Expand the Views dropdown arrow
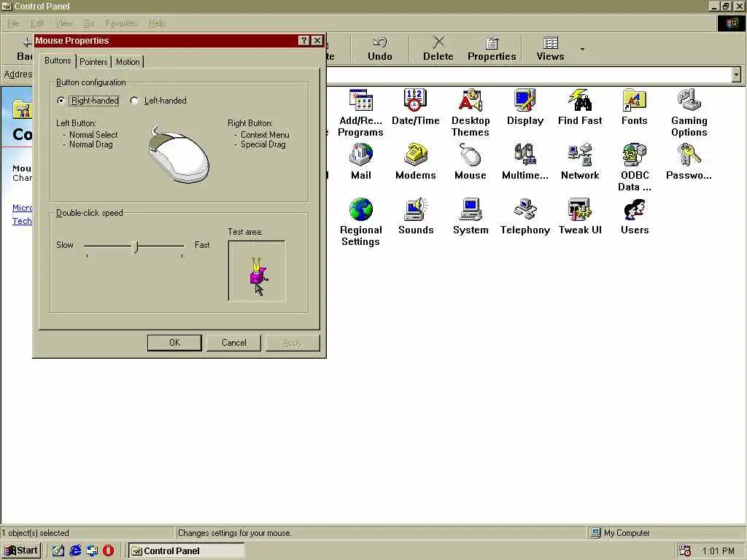747x560 pixels. coord(582,49)
